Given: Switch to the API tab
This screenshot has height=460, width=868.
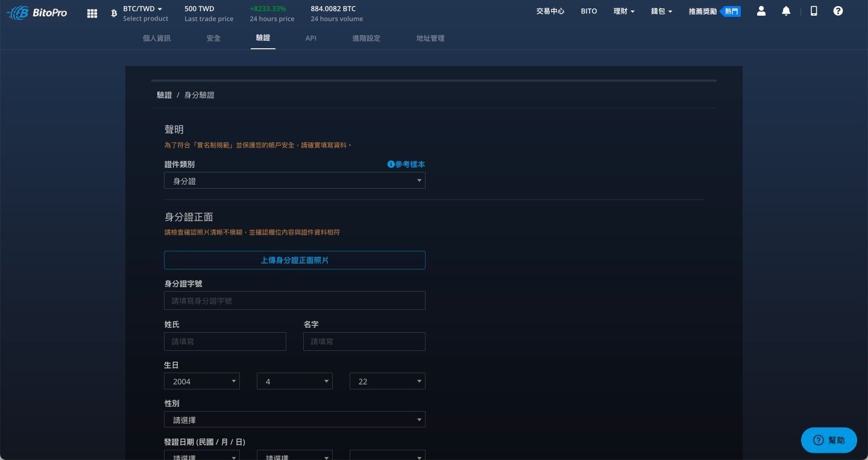Looking at the screenshot, I should 311,38.
